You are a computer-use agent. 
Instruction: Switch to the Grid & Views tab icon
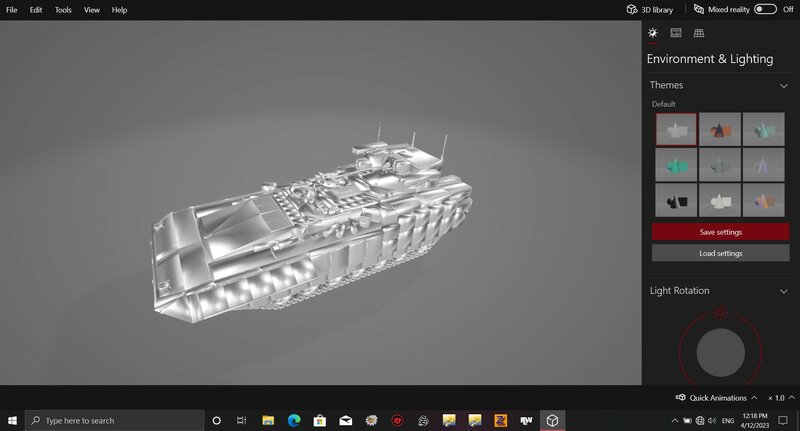click(699, 33)
